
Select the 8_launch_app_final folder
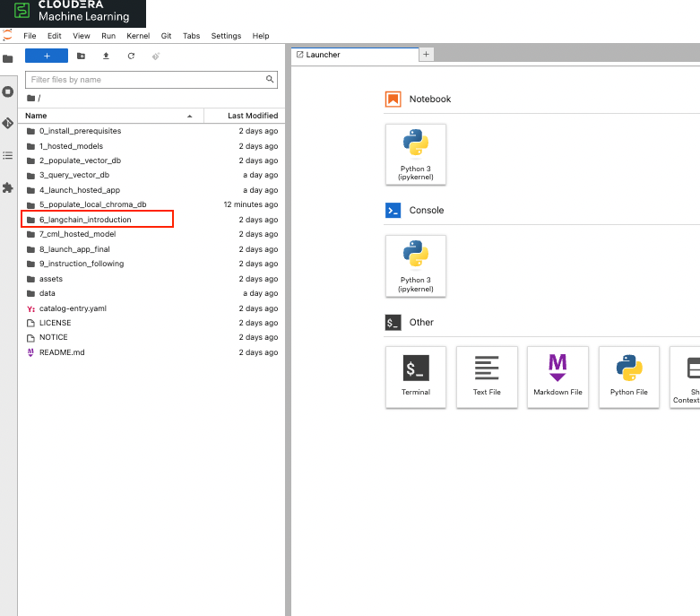tap(151, 249)
